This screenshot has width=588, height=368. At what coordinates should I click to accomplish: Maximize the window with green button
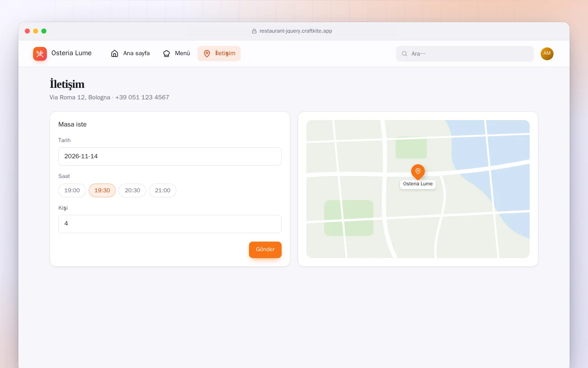point(44,31)
